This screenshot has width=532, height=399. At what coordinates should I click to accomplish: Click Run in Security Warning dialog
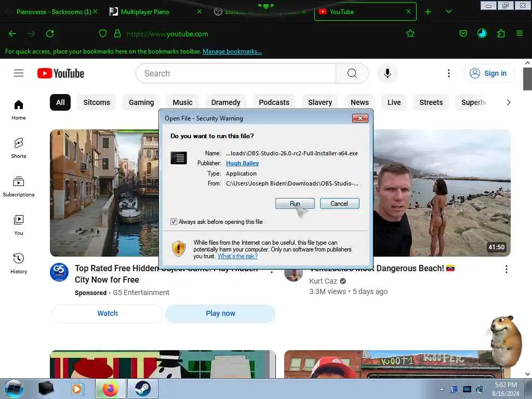pyautogui.click(x=295, y=204)
